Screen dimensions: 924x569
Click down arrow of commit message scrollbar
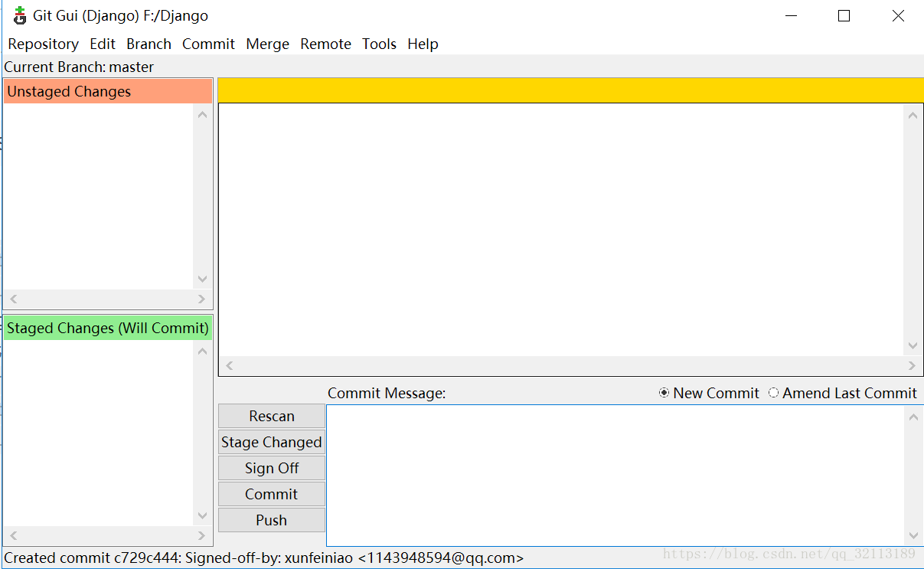pyautogui.click(x=913, y=536)
